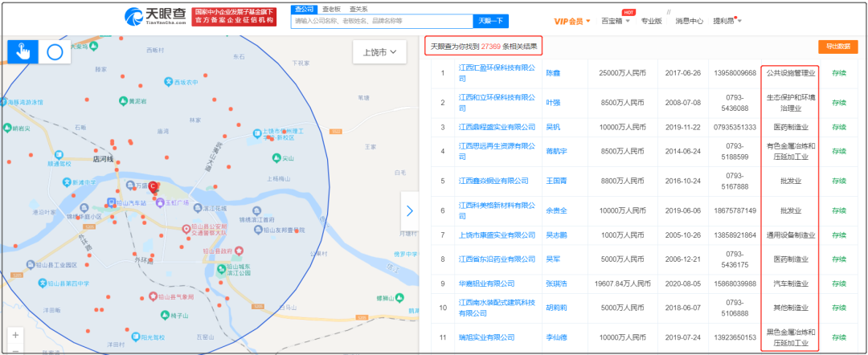Viewport: 868px width, 355px height.
Task: Open company 江西汇盈环保科技有限公司
Action: click(497, 73)
